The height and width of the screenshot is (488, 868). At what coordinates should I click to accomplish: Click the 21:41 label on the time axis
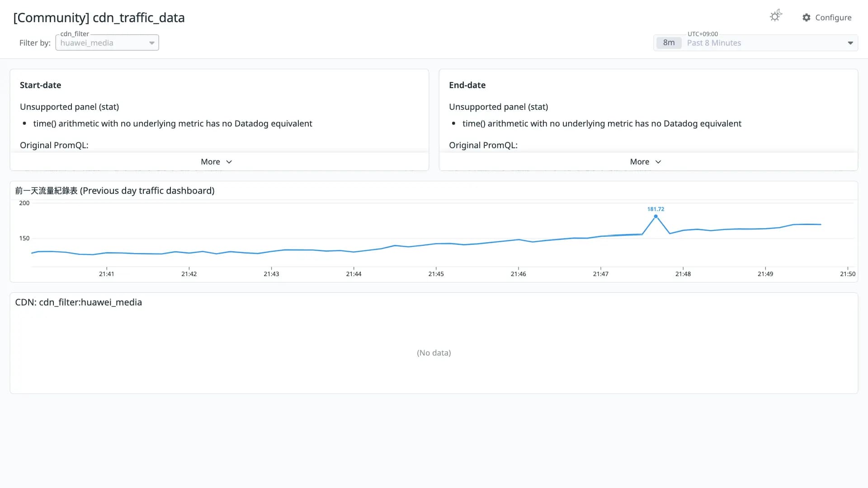tap(107, 274)
